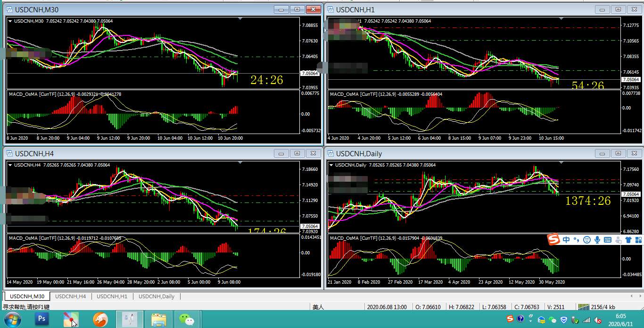The width and height of the screenshot is (644, 328).
Task: Open the soft keyboard from IME bar
Action: point(608,240)
